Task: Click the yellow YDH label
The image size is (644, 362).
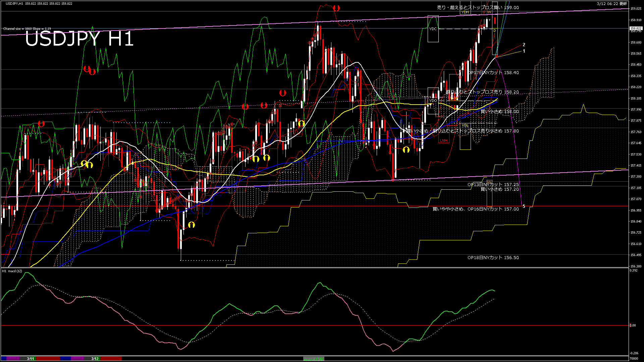Action: click(465, 12)
